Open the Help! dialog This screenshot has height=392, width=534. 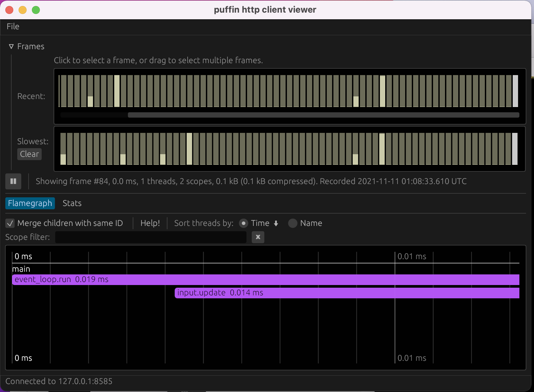coord(150,223)
